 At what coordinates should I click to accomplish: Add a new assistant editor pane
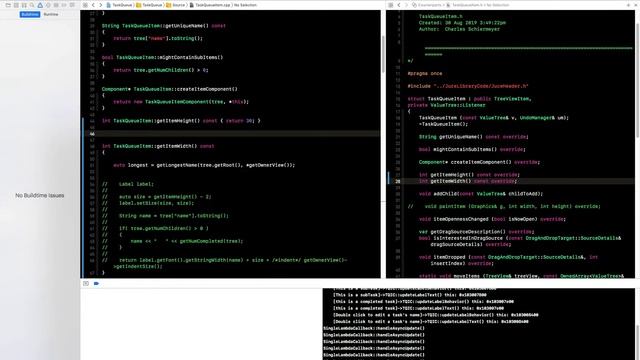click(x=628, y=5)
